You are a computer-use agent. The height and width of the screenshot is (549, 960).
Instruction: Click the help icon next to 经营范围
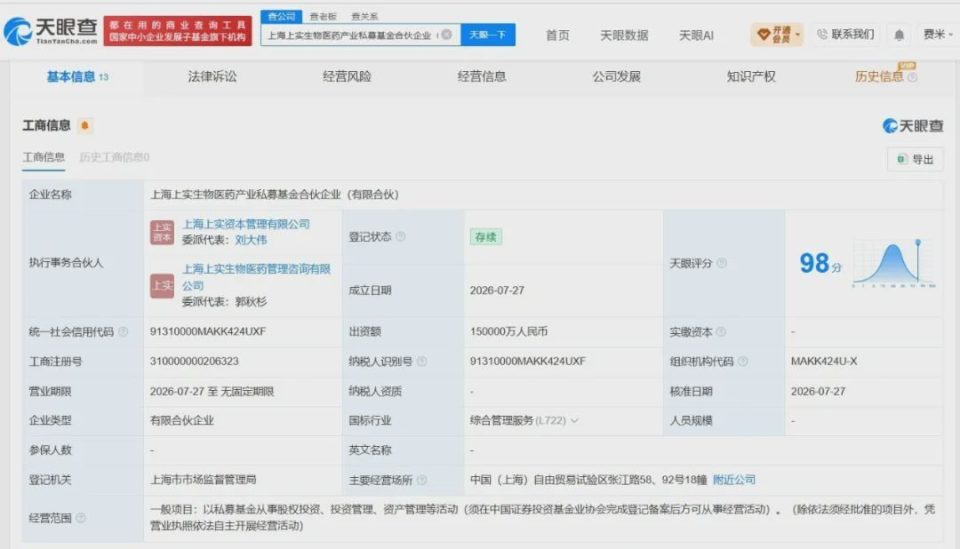[81, 518]
